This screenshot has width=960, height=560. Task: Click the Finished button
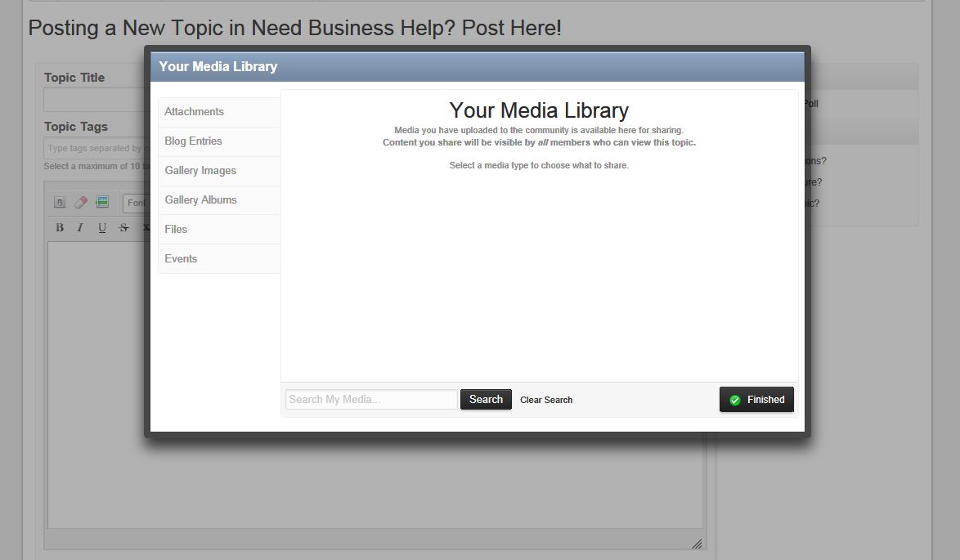[x=756, y=400]
